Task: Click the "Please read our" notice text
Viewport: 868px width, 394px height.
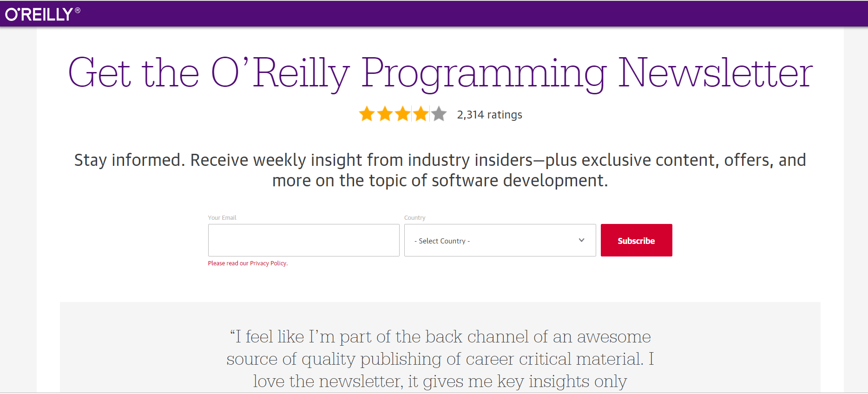Action: point(228,263)
